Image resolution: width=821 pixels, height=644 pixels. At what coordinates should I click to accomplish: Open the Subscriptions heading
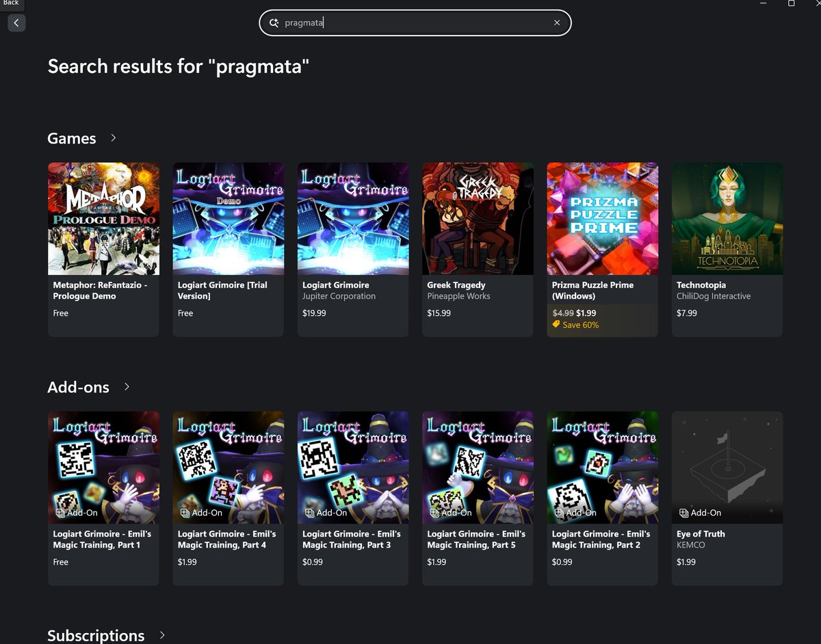pyautogui.click(x=96, y=635)
